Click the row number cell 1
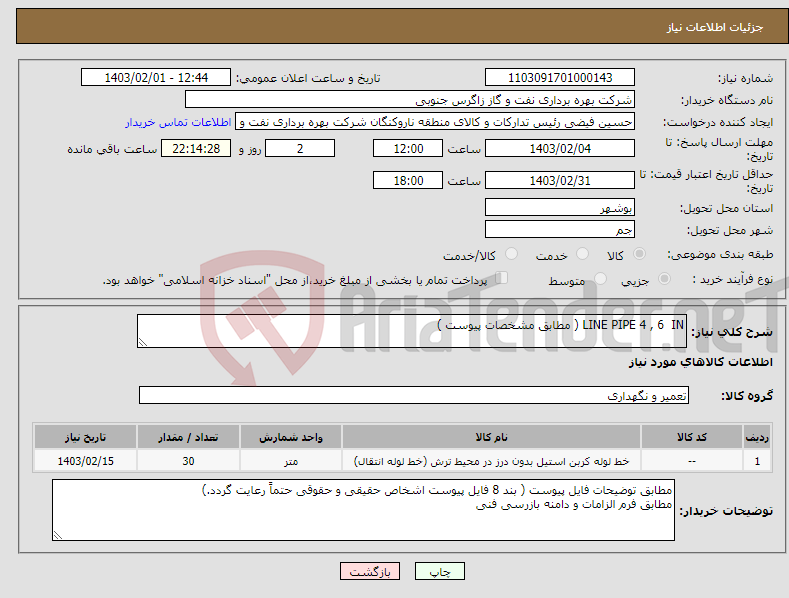789x598 pixels. [x=757, y=461]
